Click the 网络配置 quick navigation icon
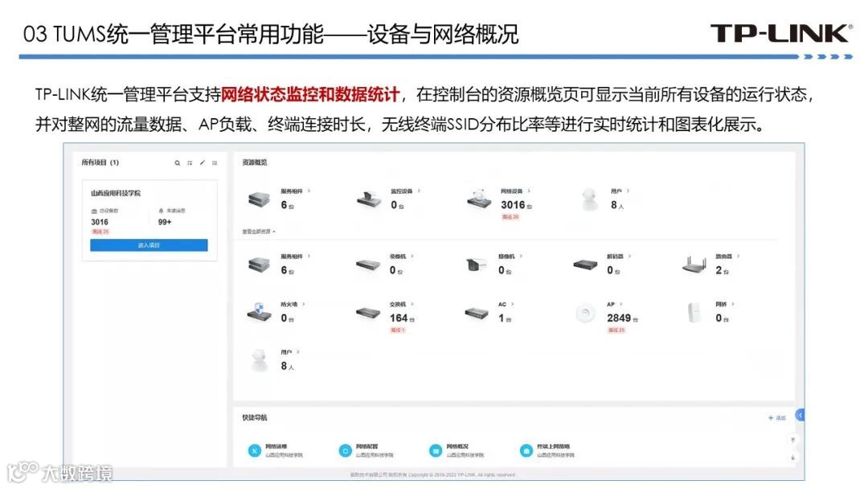The width and height of the screenshot is (868, 489). pos(345,450)
